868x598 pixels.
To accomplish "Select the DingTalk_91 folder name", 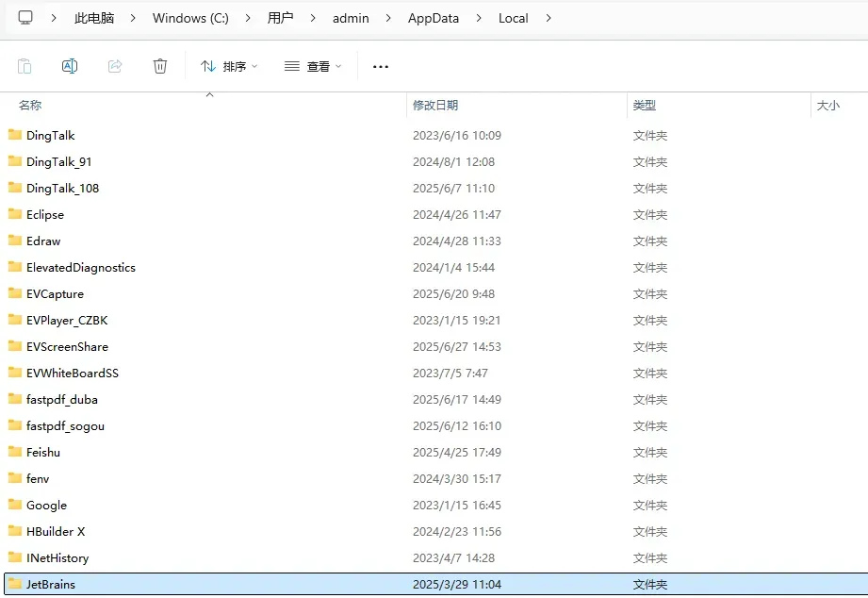I will pos(58,162).
